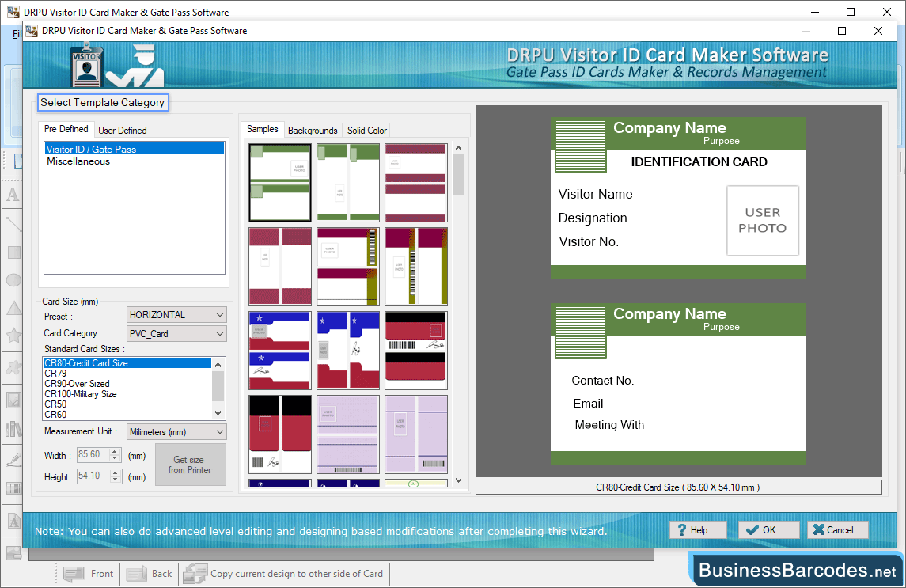This screenshot has width=906, height=588.
Task: Choose maroon vertical sample template
Action: 280,267
